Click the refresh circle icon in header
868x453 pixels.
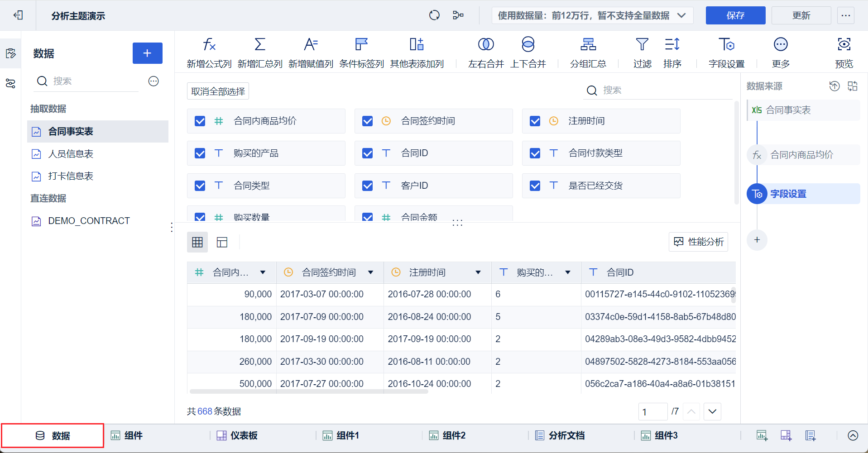[434, 15]
